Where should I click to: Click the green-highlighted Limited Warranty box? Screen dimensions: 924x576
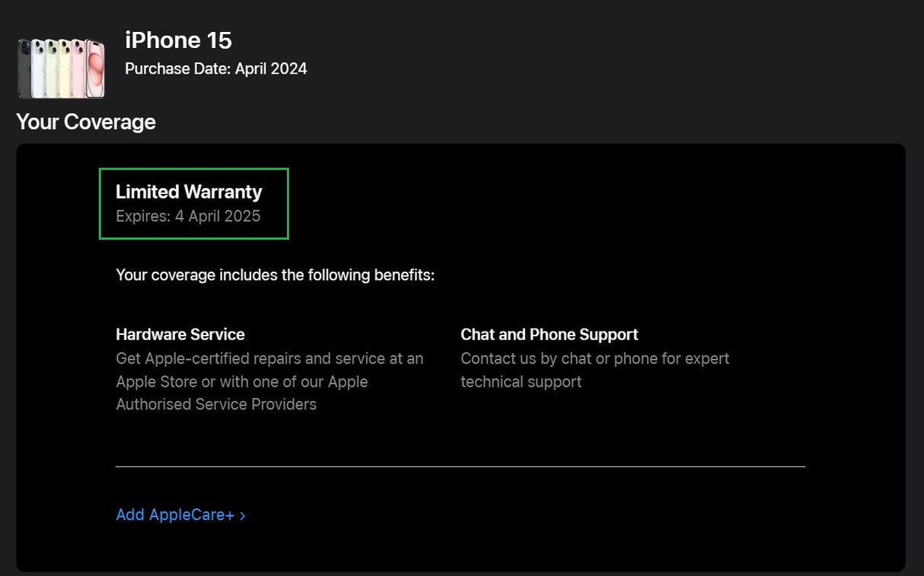tap(194, 204)
